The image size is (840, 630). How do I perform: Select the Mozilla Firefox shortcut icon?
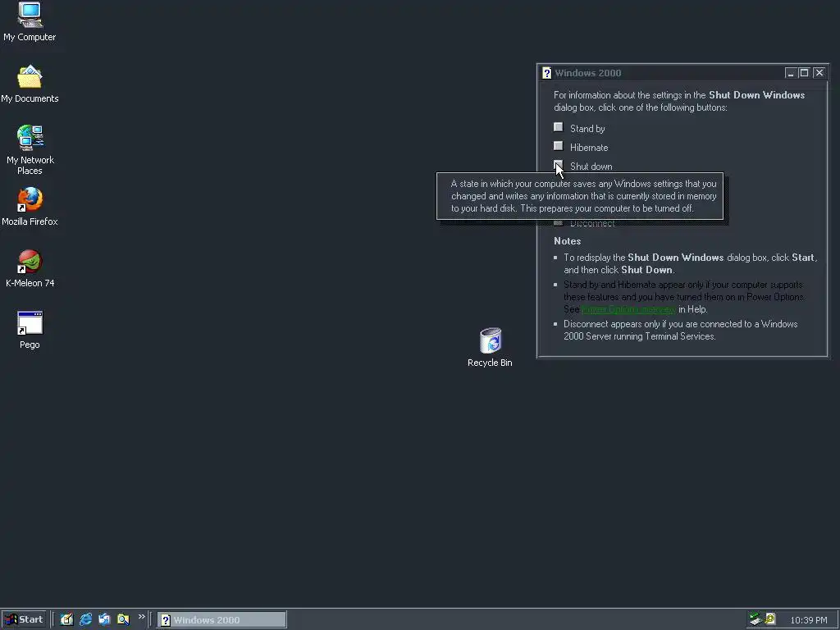pos(30,206)
